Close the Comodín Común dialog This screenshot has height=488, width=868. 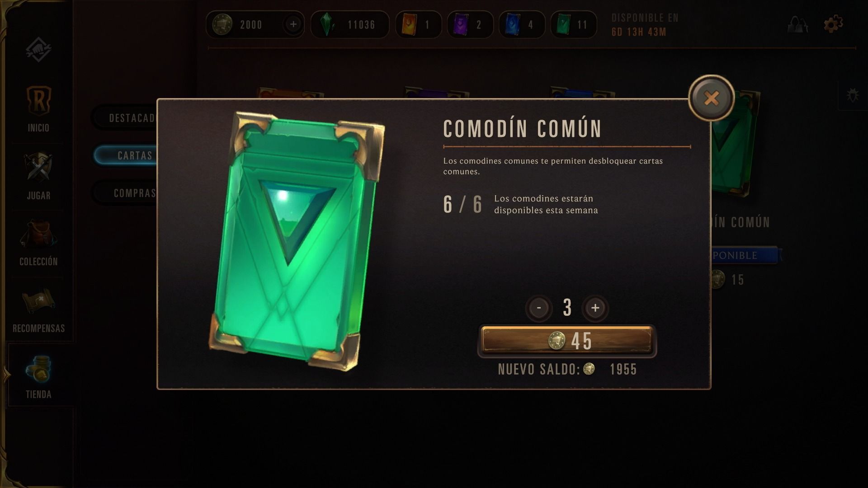click(711, 98)
